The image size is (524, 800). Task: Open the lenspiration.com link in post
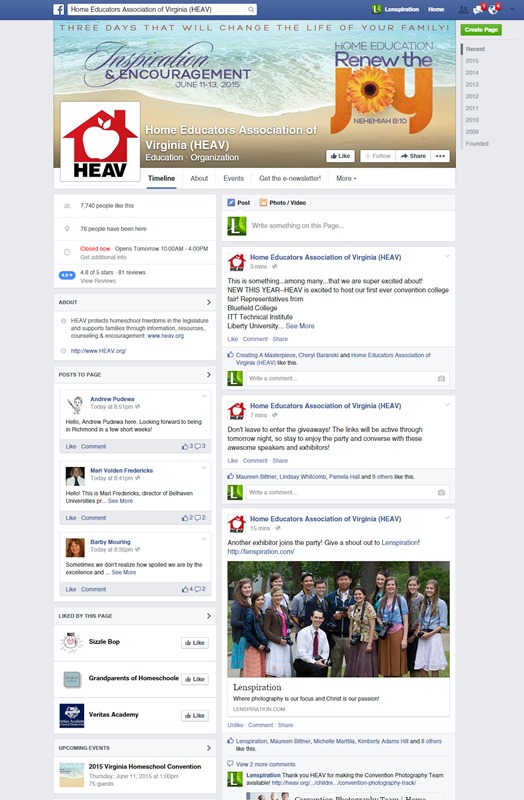(261, 552)
